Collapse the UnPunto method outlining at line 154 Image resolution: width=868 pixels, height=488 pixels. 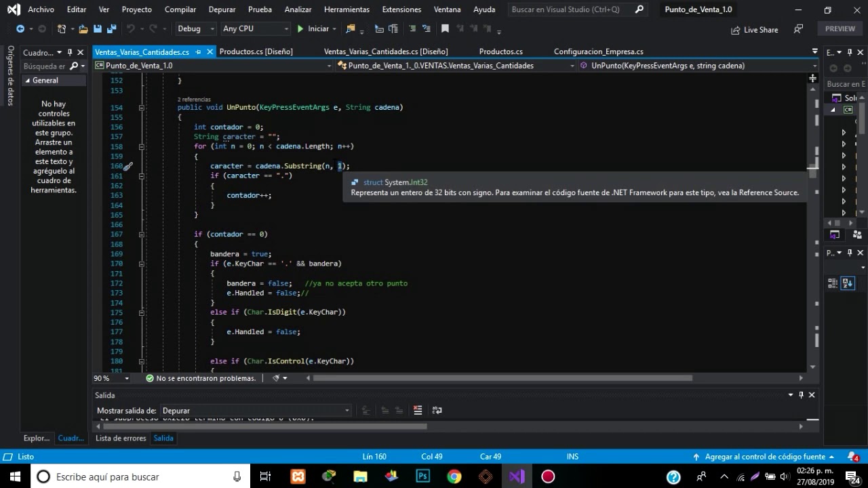click(142, 108)
